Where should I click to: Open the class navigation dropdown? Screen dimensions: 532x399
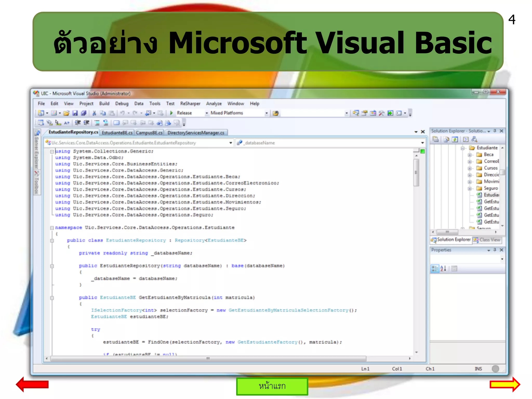[230, 143]
